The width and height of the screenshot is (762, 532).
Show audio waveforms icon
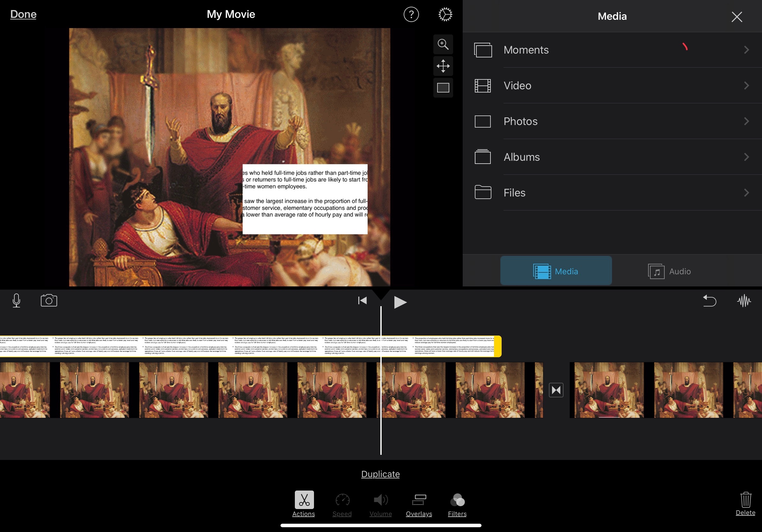[x=744, y=301]
